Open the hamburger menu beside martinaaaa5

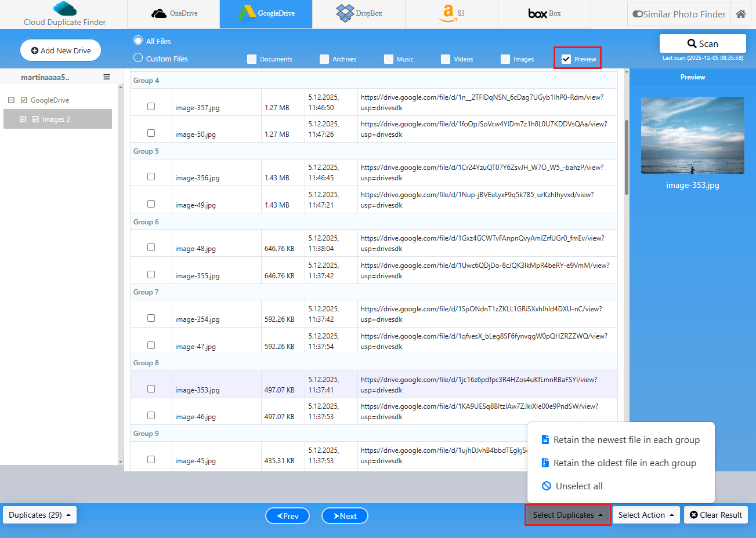coord(107,77)
